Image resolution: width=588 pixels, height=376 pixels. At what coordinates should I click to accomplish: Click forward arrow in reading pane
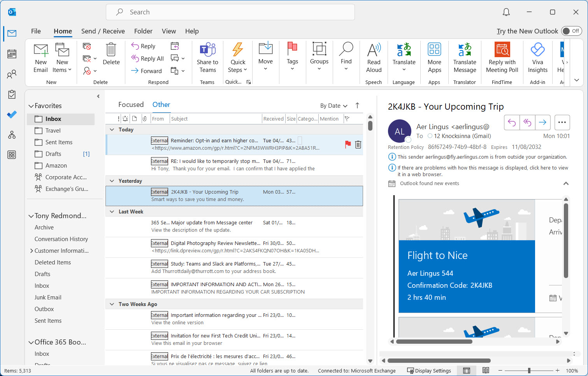tap(543, 122)
